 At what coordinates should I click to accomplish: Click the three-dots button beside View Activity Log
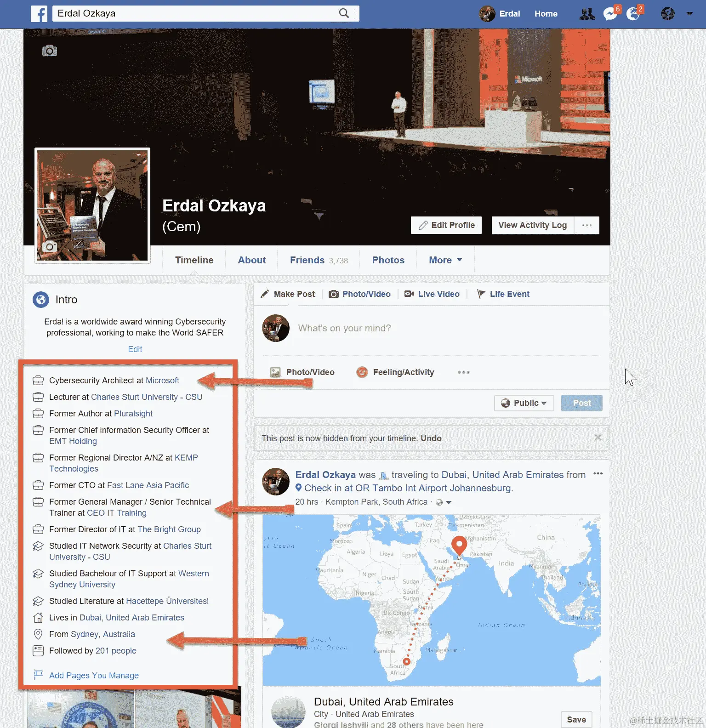pyautogui.click(x=587, y=225)
